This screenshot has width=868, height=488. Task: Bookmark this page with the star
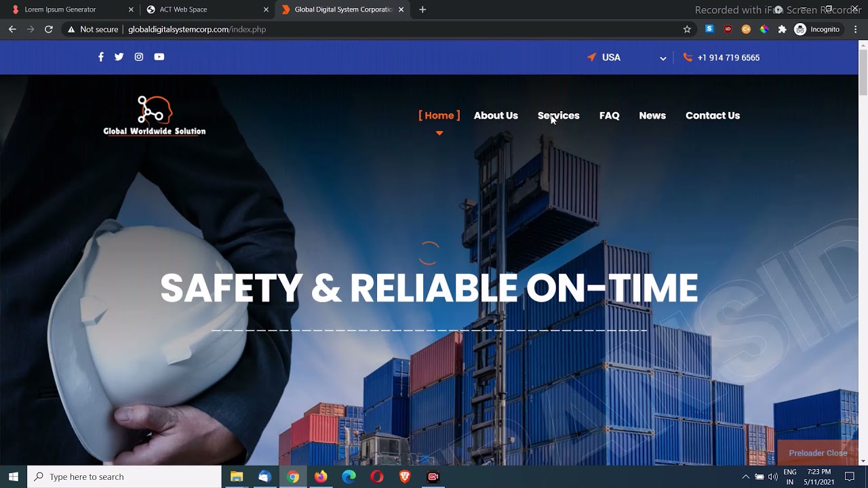[x=687, y=29]
